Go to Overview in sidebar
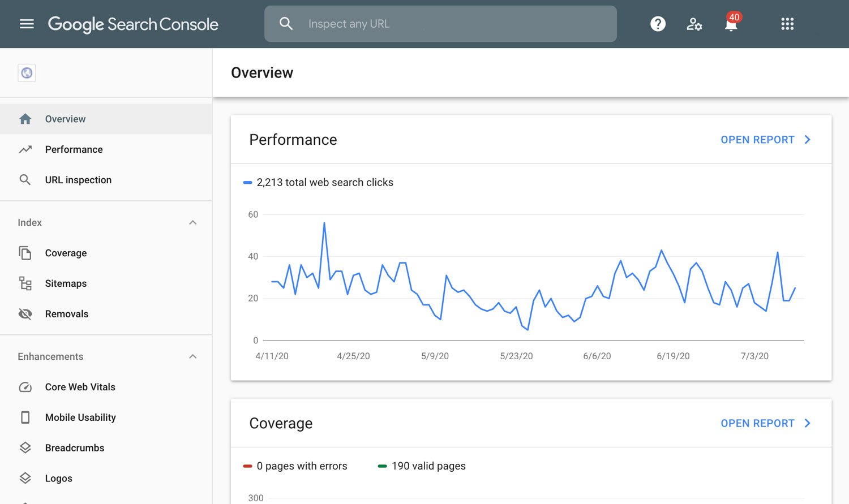The height and width of the screenshot is (504, 849). click(x=106, y=119)
